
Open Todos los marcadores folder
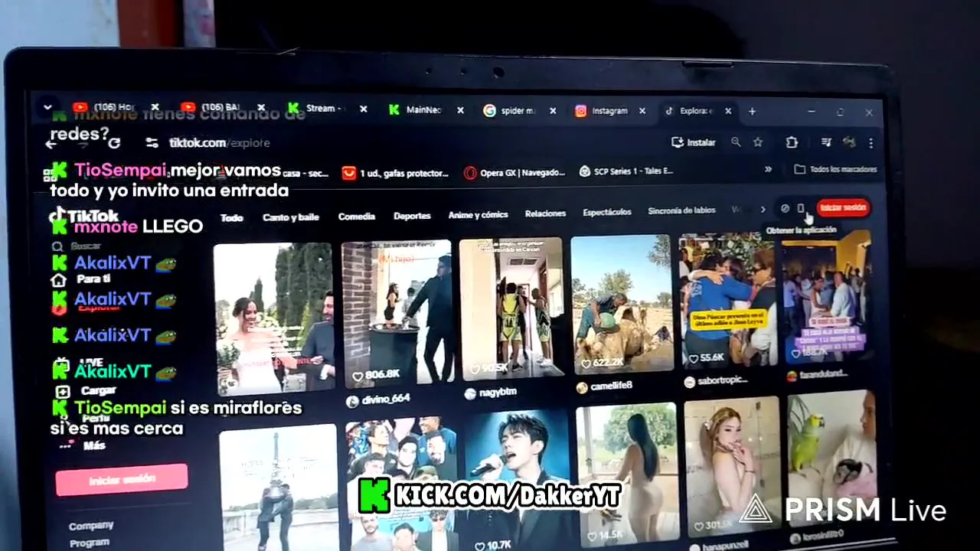(x=835, y=169)
